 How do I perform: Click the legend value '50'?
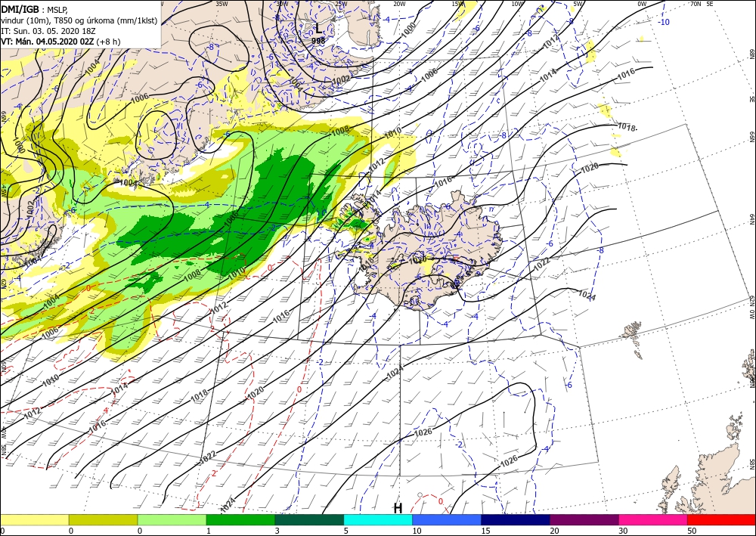[x=691, y=531]
